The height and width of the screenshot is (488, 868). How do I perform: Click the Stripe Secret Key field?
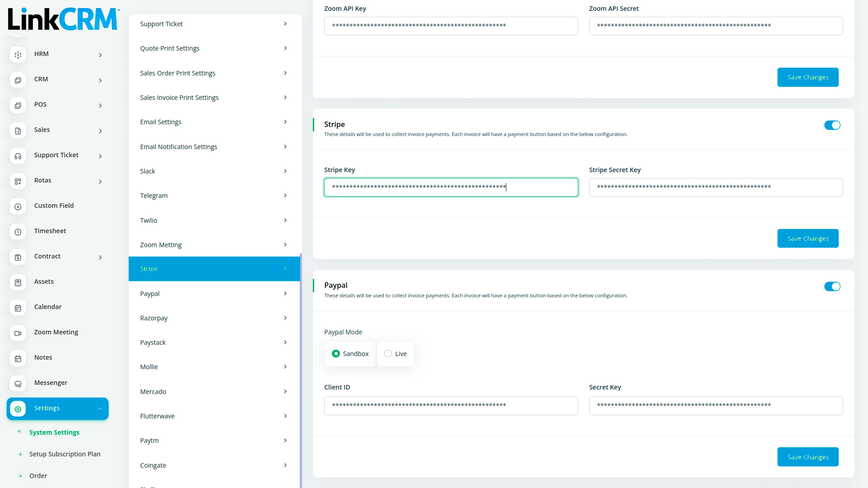point(715,187)
